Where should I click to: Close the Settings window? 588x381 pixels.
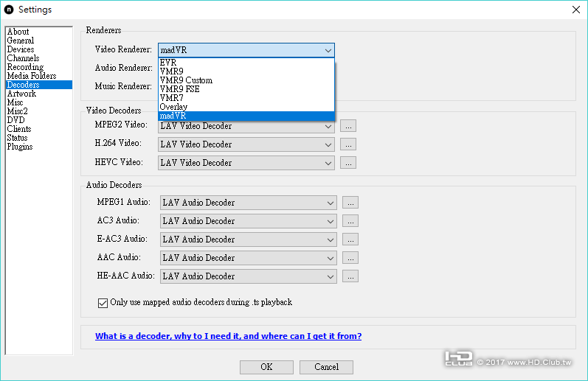click(576, 10)
